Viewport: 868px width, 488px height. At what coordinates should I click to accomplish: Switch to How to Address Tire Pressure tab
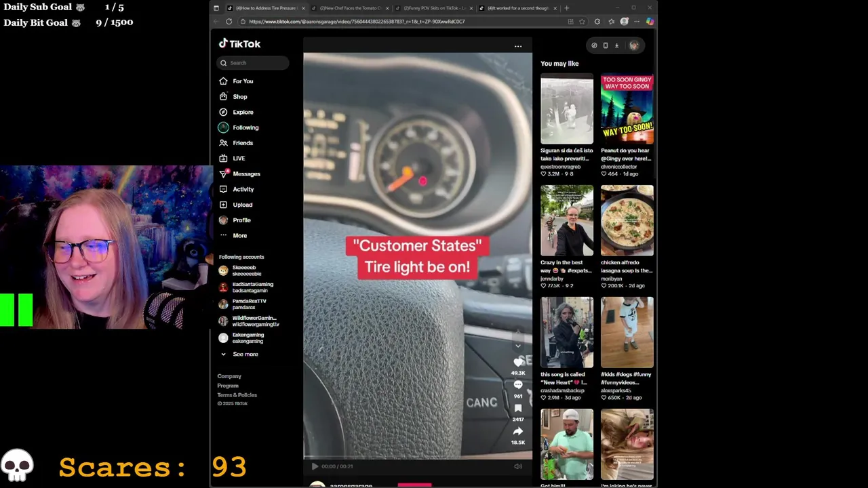click(x=267, y=8)
